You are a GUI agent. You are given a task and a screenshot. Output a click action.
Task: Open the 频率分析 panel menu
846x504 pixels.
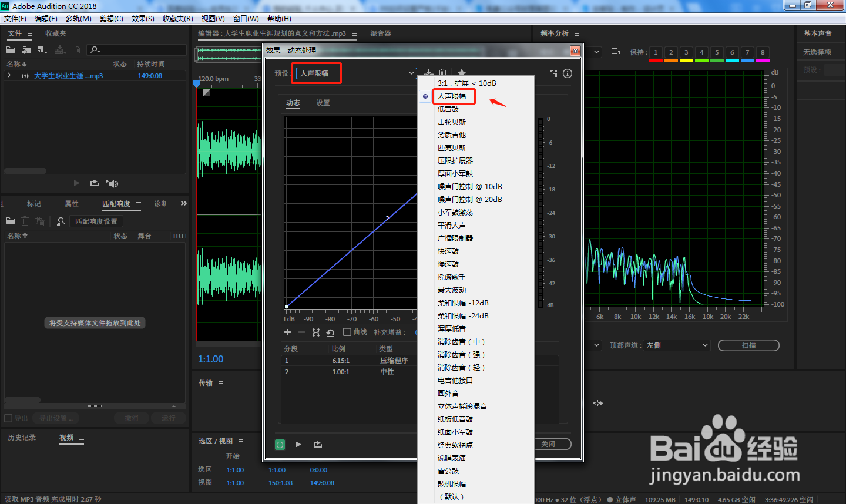[577, 34]
